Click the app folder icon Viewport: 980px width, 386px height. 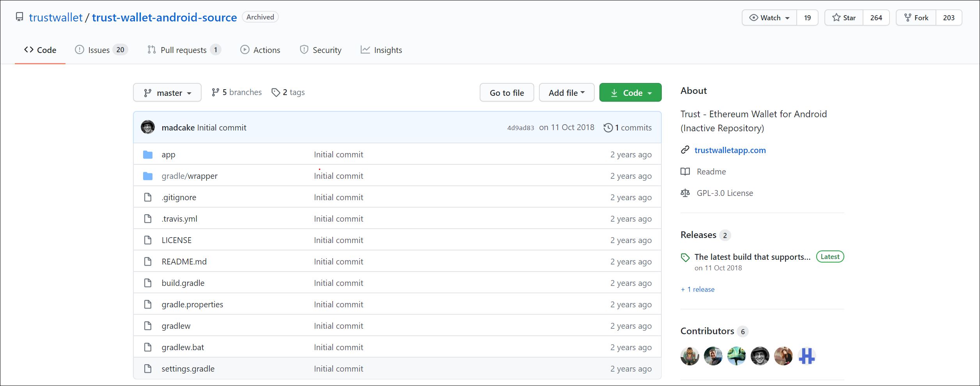tap(148, 155)
